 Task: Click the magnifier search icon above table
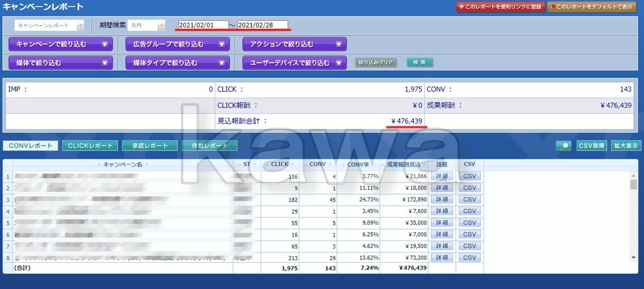click(x=564, y=146)
